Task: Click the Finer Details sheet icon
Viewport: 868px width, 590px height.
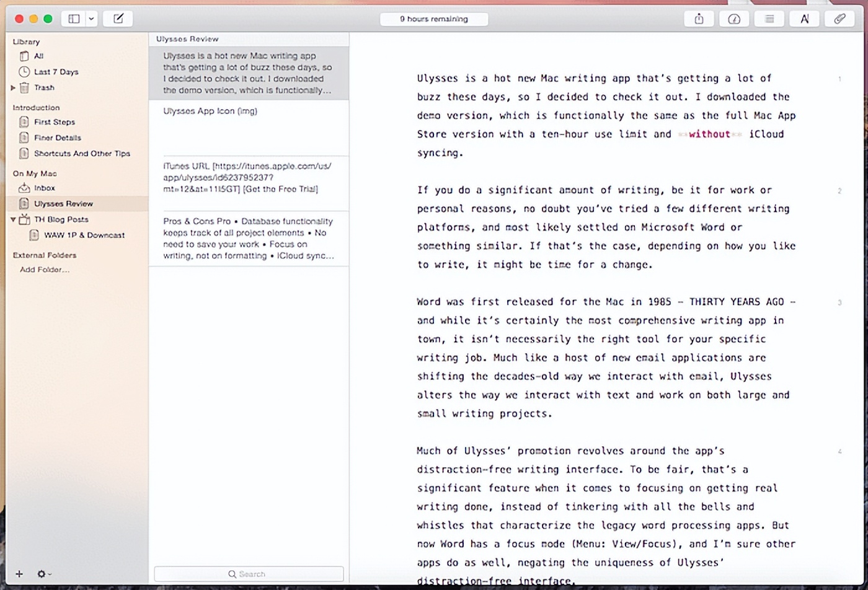Action: (x=24, y=138)
